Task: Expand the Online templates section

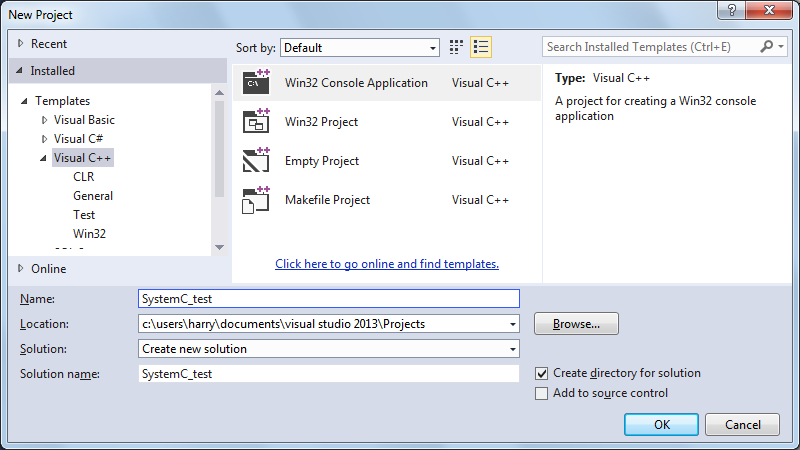Action: click(21, 269)
